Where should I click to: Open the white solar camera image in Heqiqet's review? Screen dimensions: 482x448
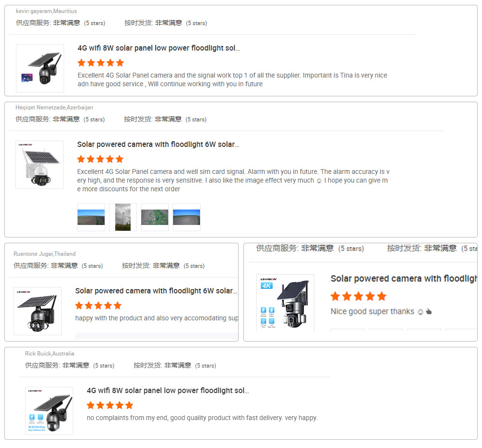coord(40,165)
